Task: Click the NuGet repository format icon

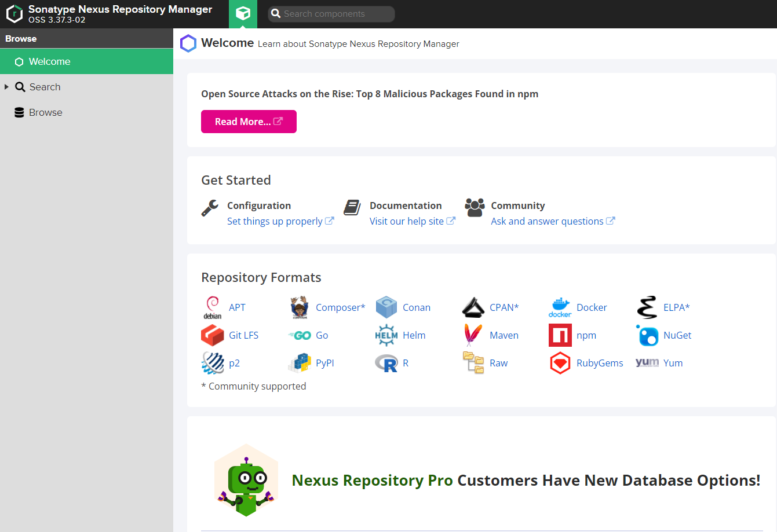Action: 647,335
